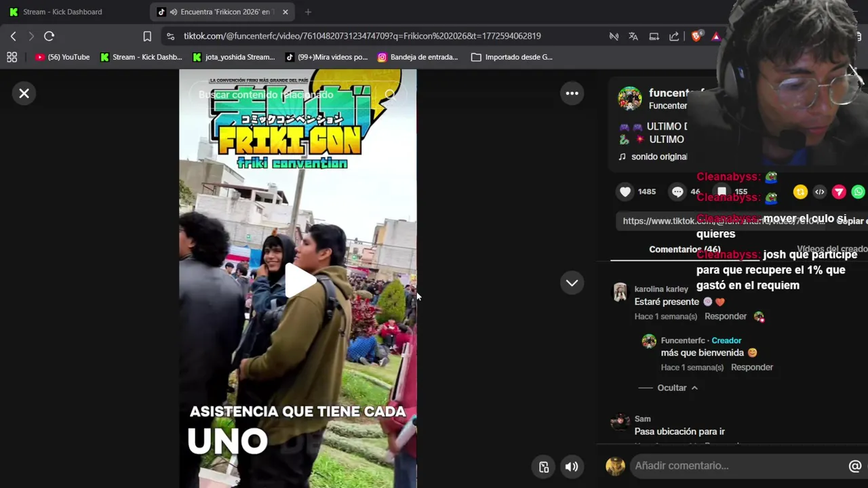Send the video to friends using red arrow icon
The width and height of the screenshot is (868, 488).
pyautogui.click(x=839, y=192)
